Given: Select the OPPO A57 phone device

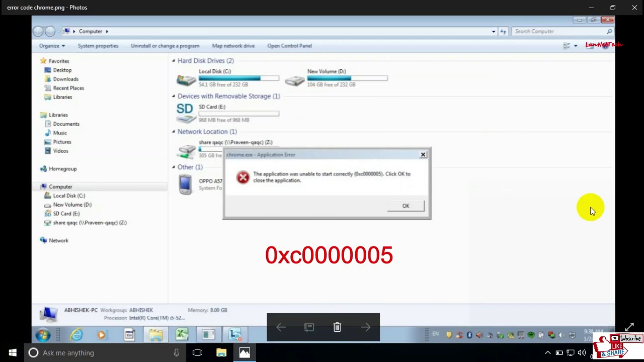Looking at the screenshot, I should pos(185,184).
